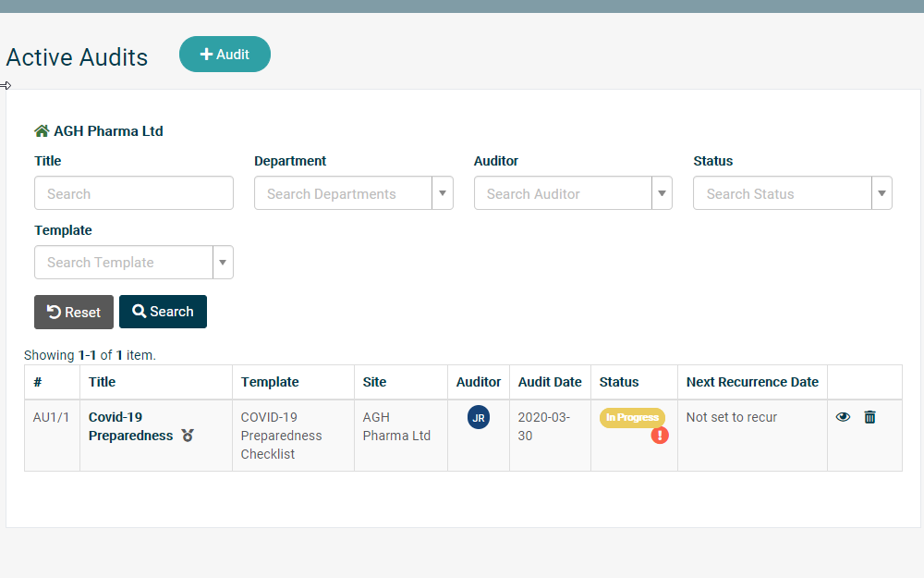This screenshot has height=578, width=924.
Task: Sort by the Title column header
Action: coord(102,382)
